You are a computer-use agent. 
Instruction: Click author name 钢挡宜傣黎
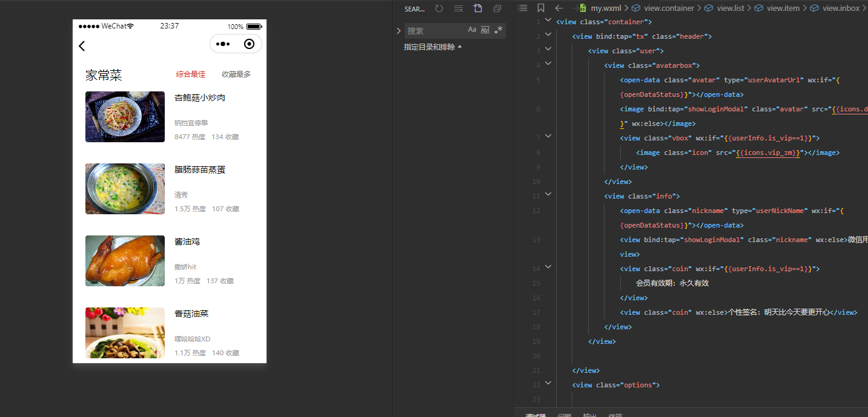click(191, 123)
